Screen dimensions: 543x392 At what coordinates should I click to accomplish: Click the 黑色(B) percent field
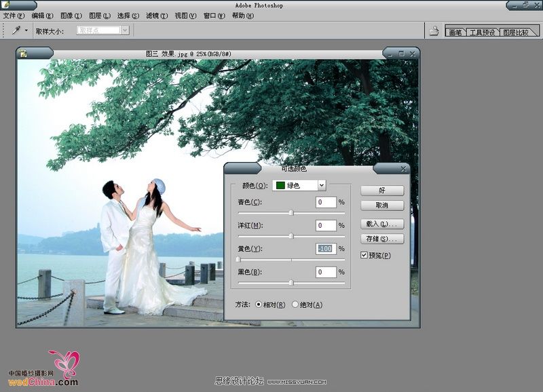[326, 272]
